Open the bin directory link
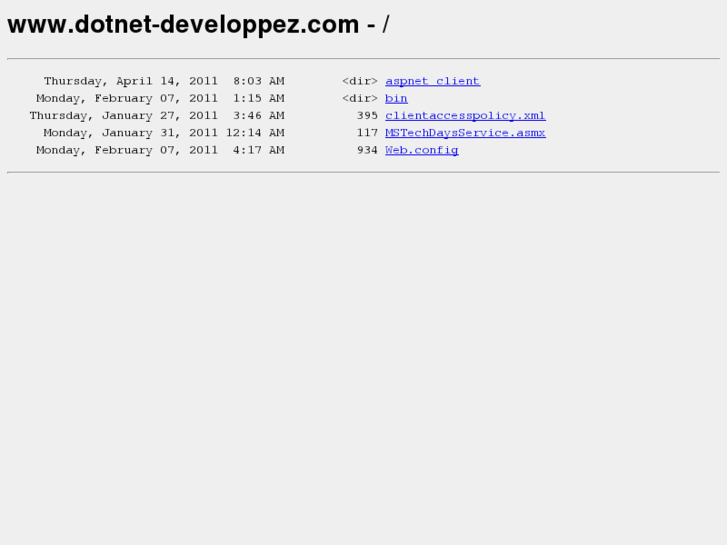This screenshot has width=727, height=545. pyautogui.click(x=396, y=98)
